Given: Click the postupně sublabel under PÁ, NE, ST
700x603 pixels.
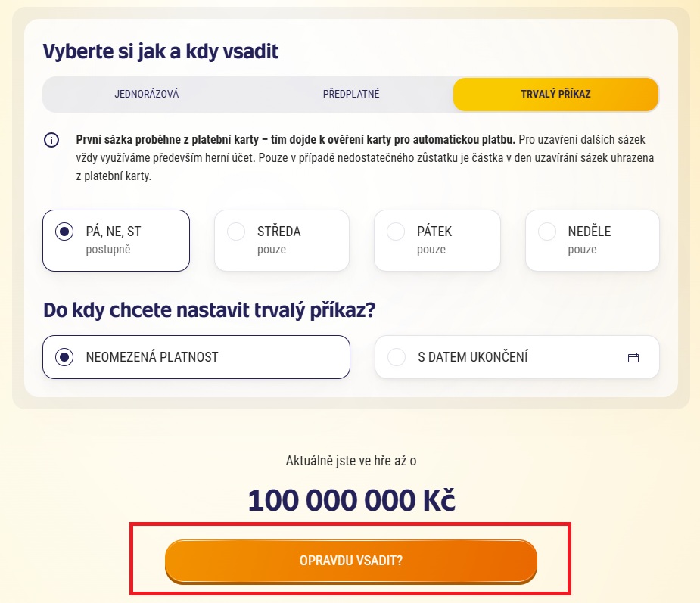Looking at the screenshot, I should tap(108, 250).
